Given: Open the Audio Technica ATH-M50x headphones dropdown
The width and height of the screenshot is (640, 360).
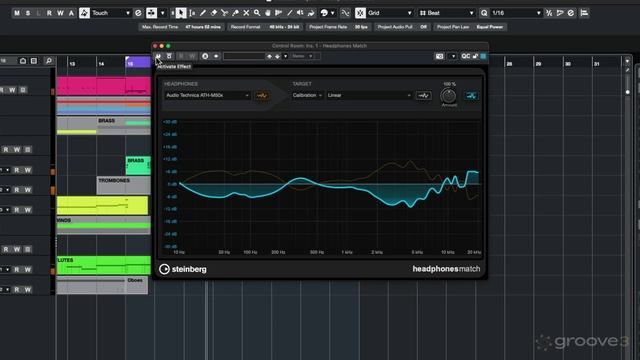Looking at the screenshot, I should coord(208,96).
